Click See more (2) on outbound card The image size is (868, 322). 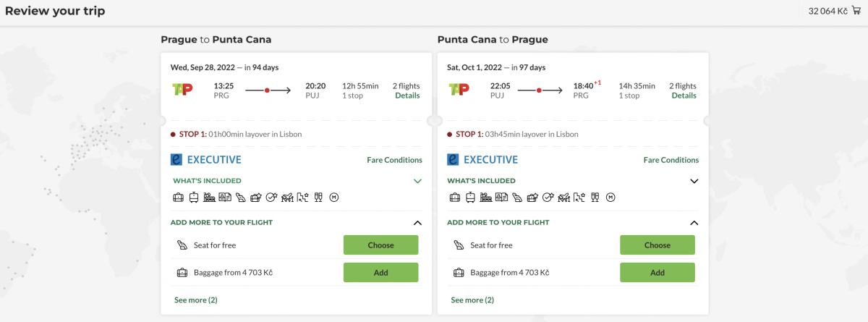click(x=195, y=300)
